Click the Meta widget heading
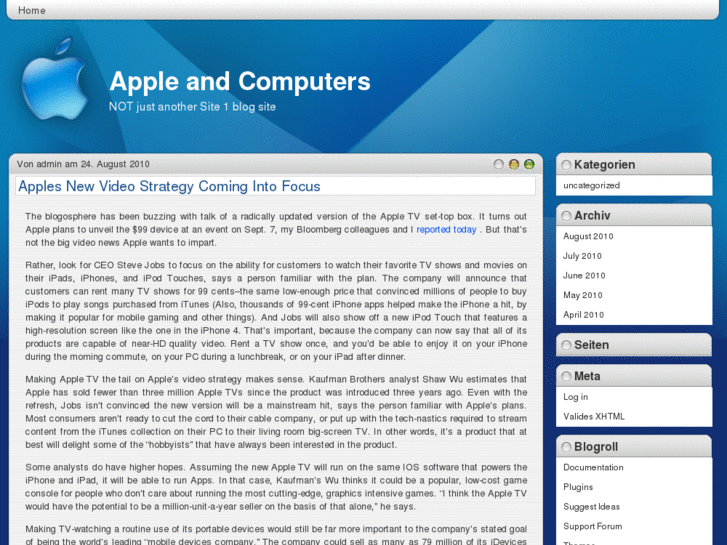This screenshot has height=545, width=727. coord(587,376)
